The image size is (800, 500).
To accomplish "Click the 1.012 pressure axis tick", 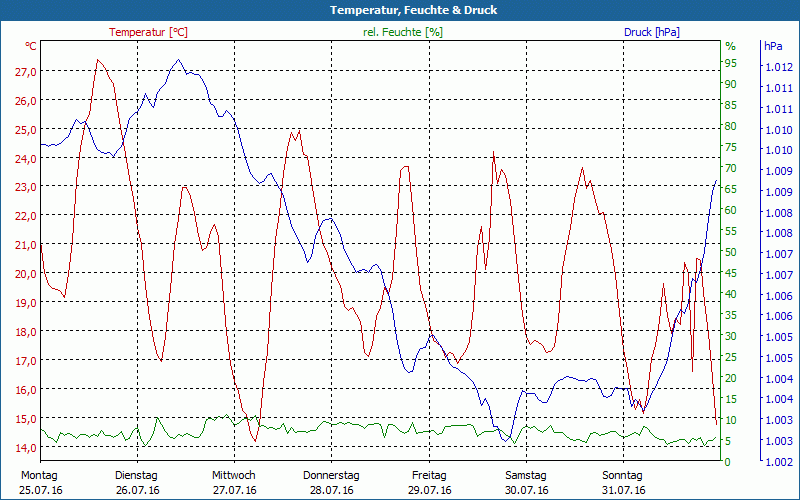I will click(779, 67).
